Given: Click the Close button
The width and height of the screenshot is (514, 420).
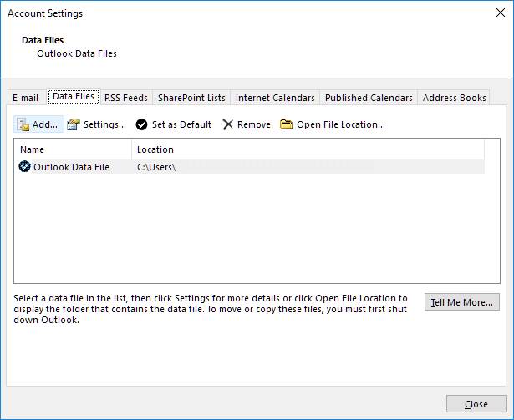Looking at the screenshot, I should click(476, 404).
